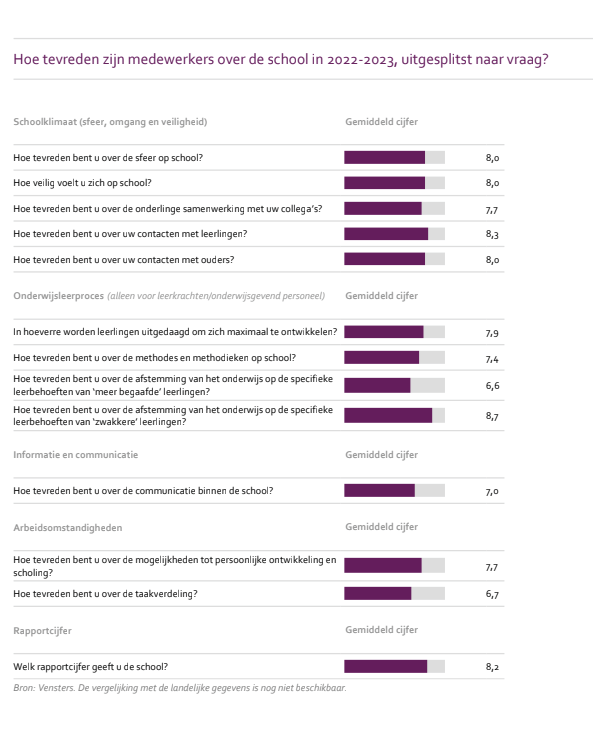Click the 'communicatie binnen de school' bar
Screen dimensions: 593x730
pyautogui.click(x=394, y=491)
